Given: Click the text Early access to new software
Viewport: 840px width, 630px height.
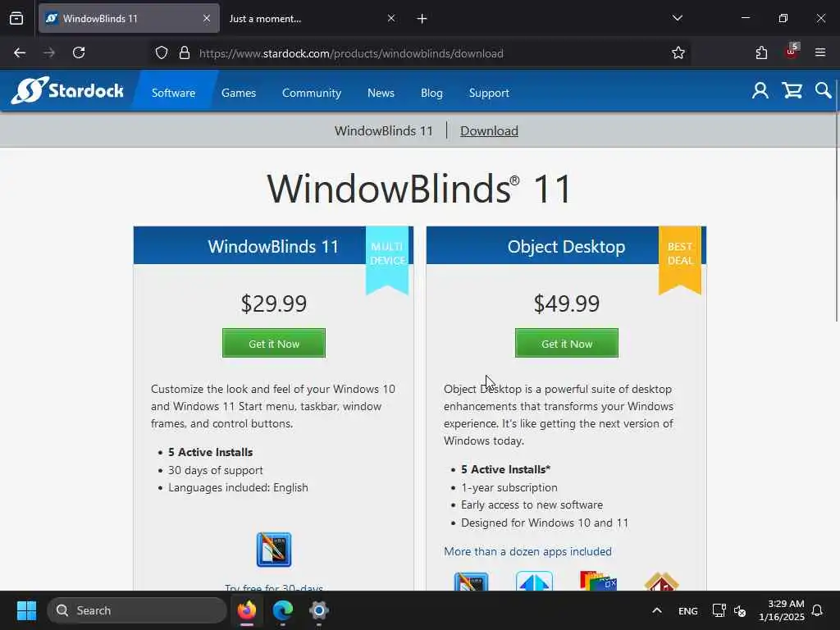Looking at the screenshot, I should point(532,504).
